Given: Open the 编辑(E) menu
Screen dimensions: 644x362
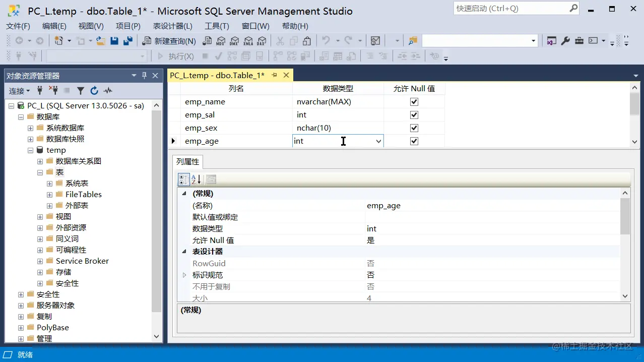Looking at the screenshot, I should (x=54, y=26).
